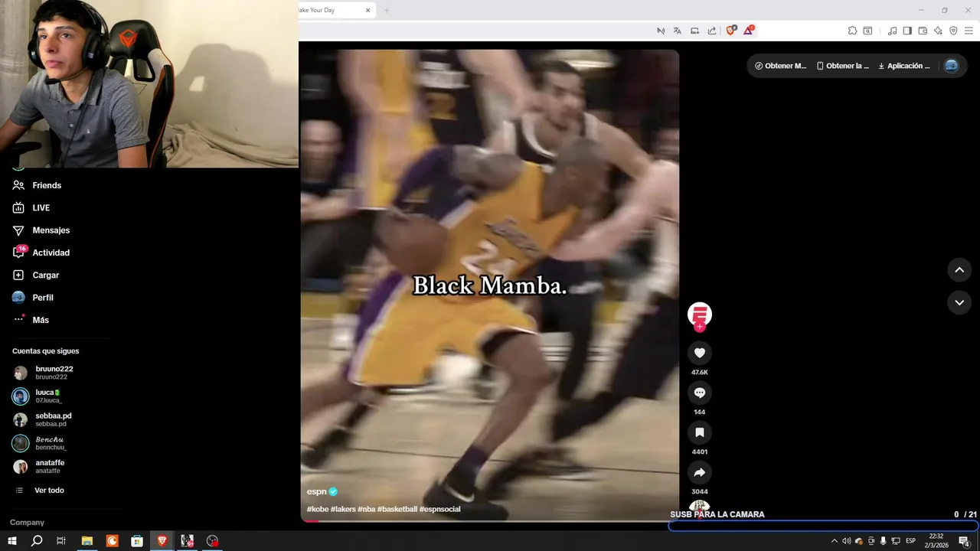Open followed account Benchu bennchuu_
Viewport: 980px width, 551px height.
pyautogui.click(x=41, y=443)
